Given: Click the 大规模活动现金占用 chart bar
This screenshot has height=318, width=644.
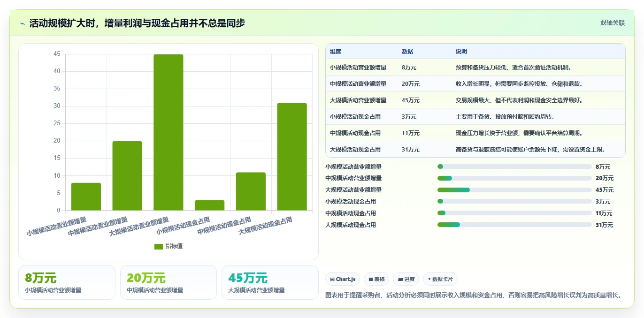Looking at the screenshot, I should pyautogui.click(x=292, y=157).
